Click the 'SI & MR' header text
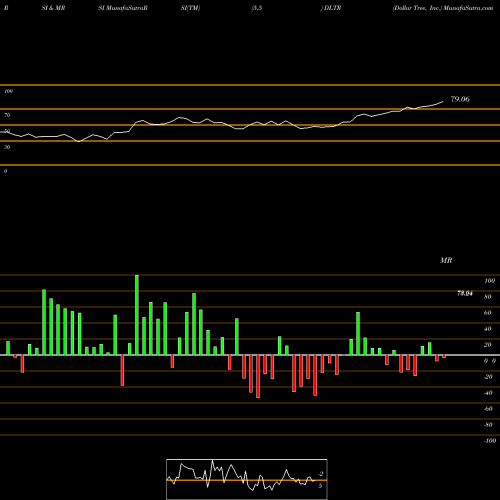The image size is (500, 500). coord(53,8)
